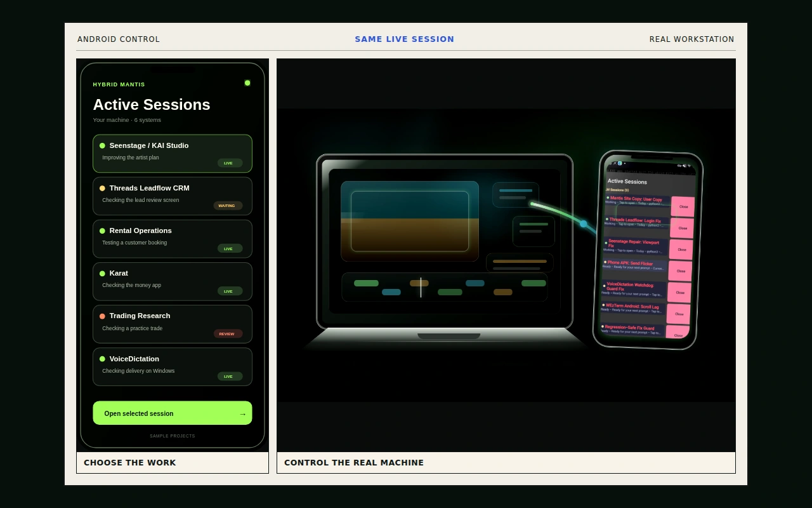
Task: Click the laptop's teal and amber preview window
Action: click(x=410, y=221)
